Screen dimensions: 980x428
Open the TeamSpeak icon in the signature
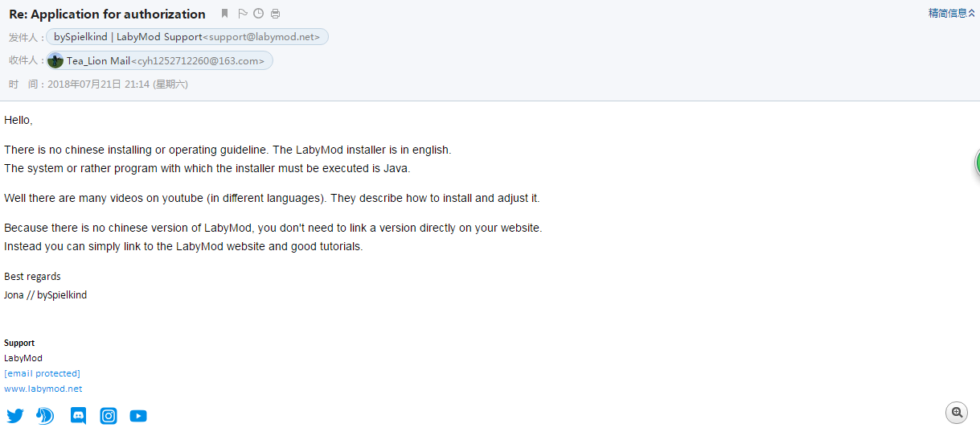pyautogui.click(x=45, y=416)
